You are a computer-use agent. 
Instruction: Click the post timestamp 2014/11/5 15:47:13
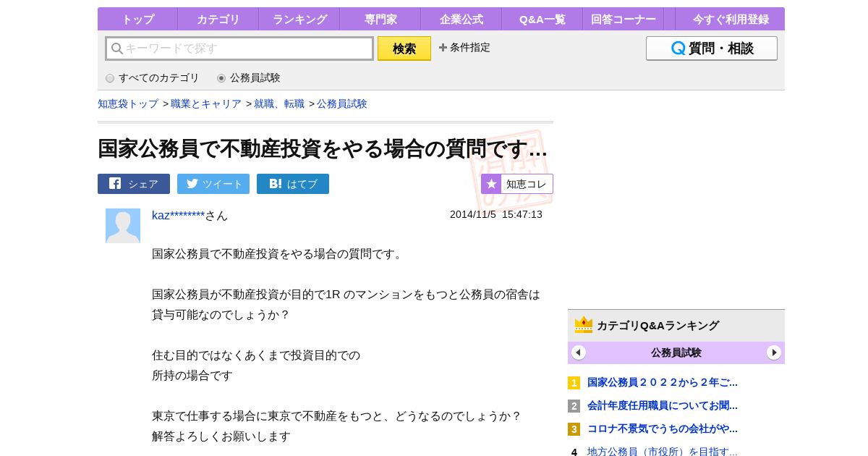pyautogui.click(x=496, y=214)
